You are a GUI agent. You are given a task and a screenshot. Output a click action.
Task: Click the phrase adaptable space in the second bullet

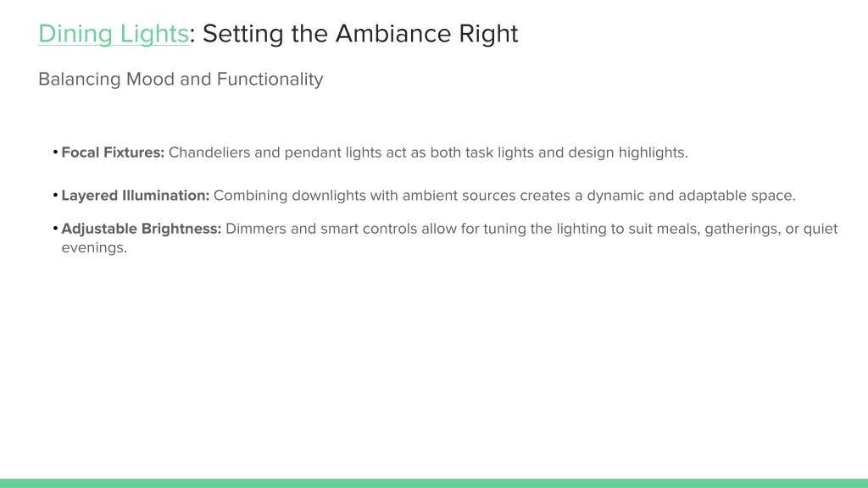click(x=737, y=196)
